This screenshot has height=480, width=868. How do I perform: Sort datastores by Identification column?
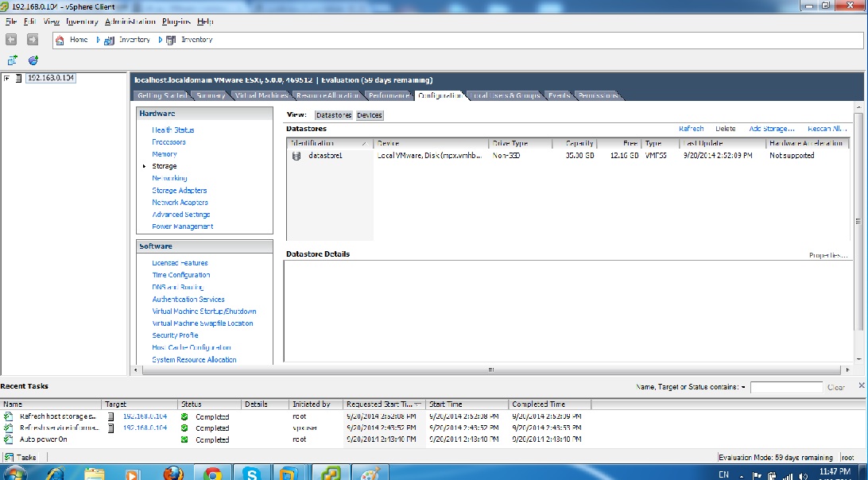[x=330, y=143]
